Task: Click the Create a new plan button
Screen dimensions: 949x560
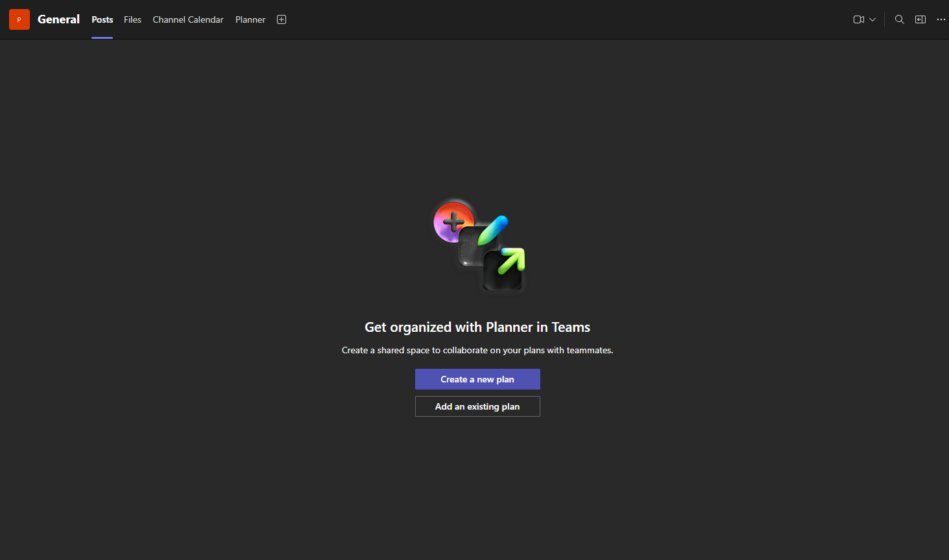Action: point(477,379)
